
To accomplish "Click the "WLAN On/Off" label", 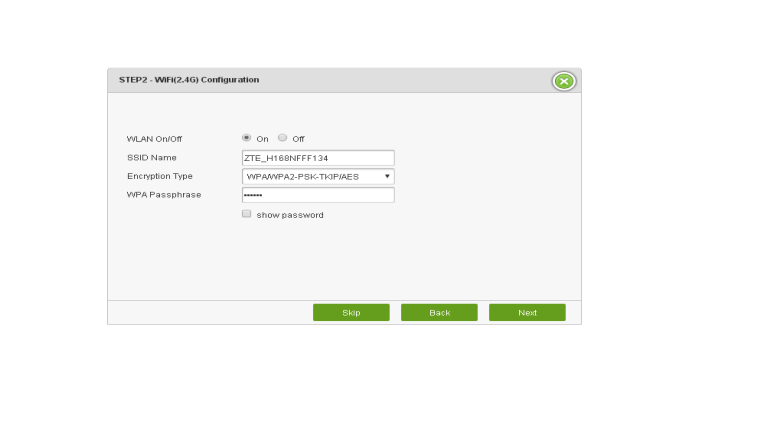I will (154, 139).
